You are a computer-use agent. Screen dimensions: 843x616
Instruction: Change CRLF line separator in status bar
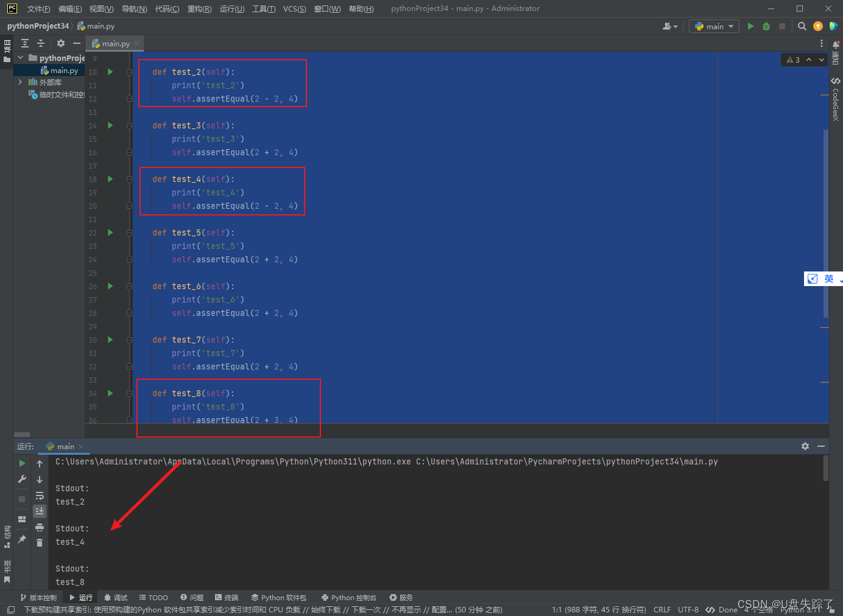[662, 609]
